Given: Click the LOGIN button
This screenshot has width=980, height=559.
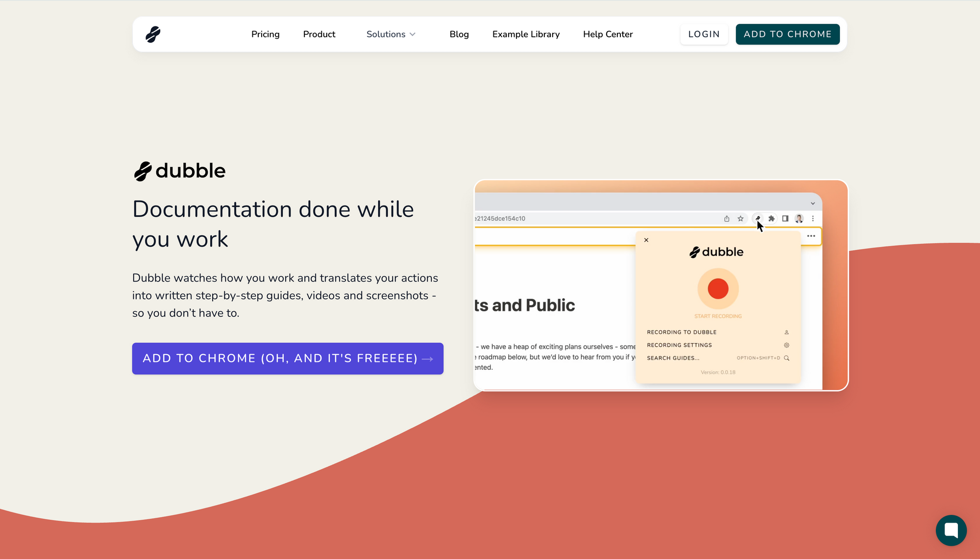Looking at the screenshot, I should (704, 34).
